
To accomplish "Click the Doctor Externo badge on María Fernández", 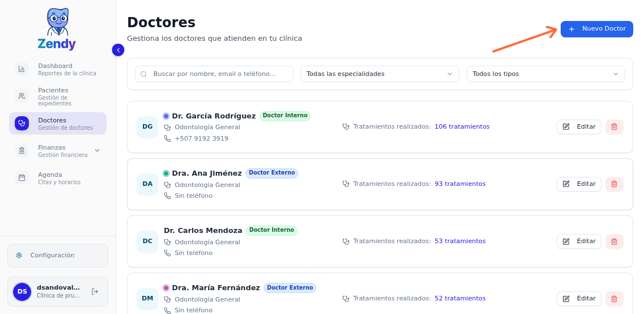I will click(290, 288).
